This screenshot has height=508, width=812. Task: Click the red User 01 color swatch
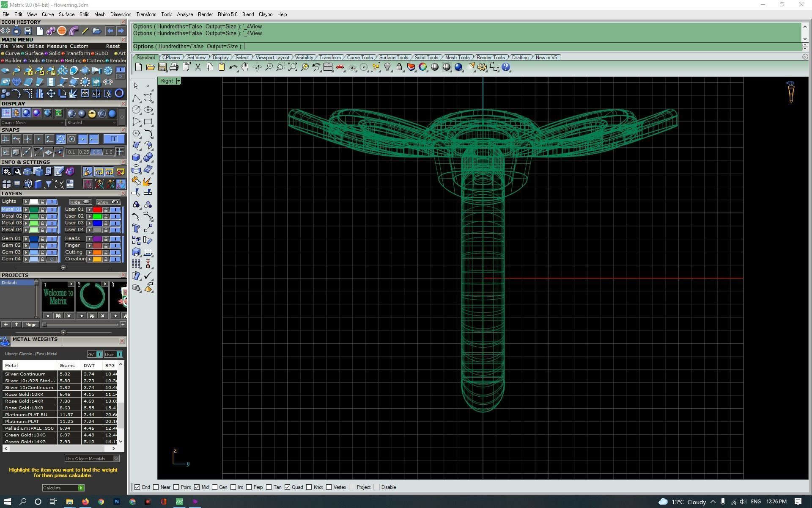pyautogui.click(x=97, y=210)
